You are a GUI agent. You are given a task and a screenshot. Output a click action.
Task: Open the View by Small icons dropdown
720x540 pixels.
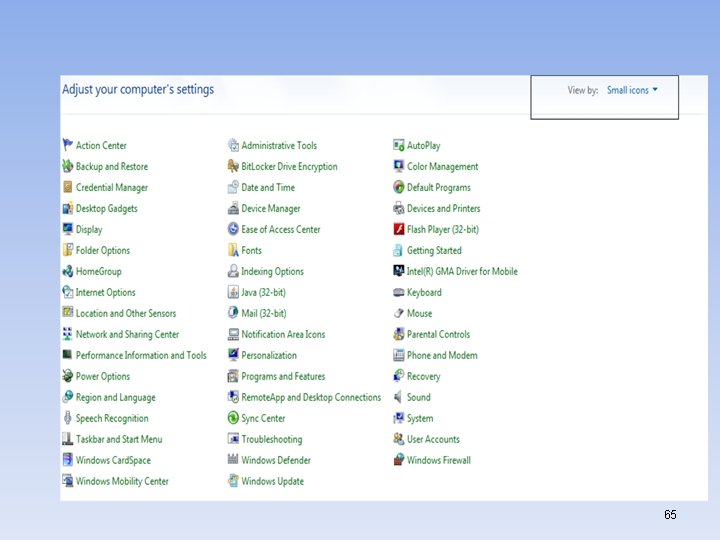[632, 90]
